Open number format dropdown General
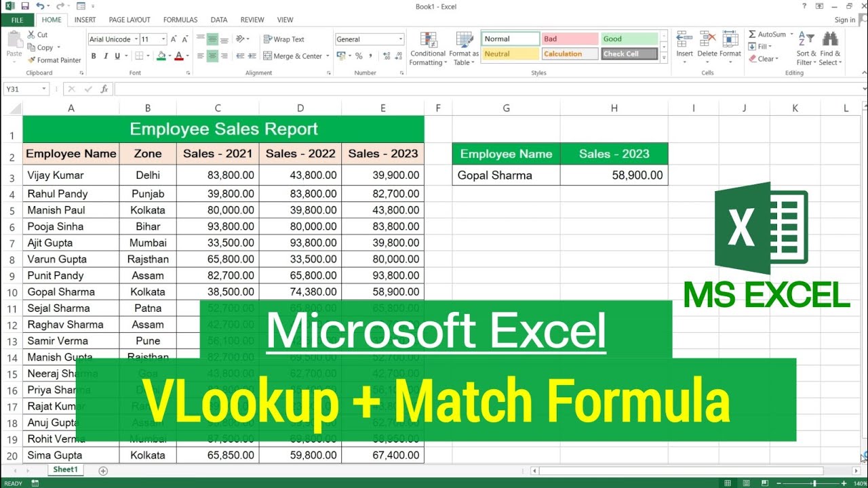The width and height of the screenshot is (868, 488). [x=401, y=39]
